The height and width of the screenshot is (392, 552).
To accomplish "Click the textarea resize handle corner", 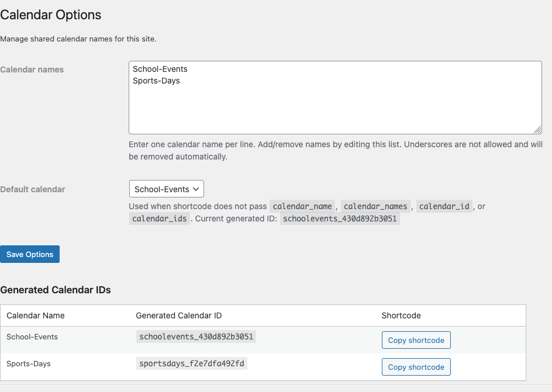I will pyautogui.click(x=538, y=130).
